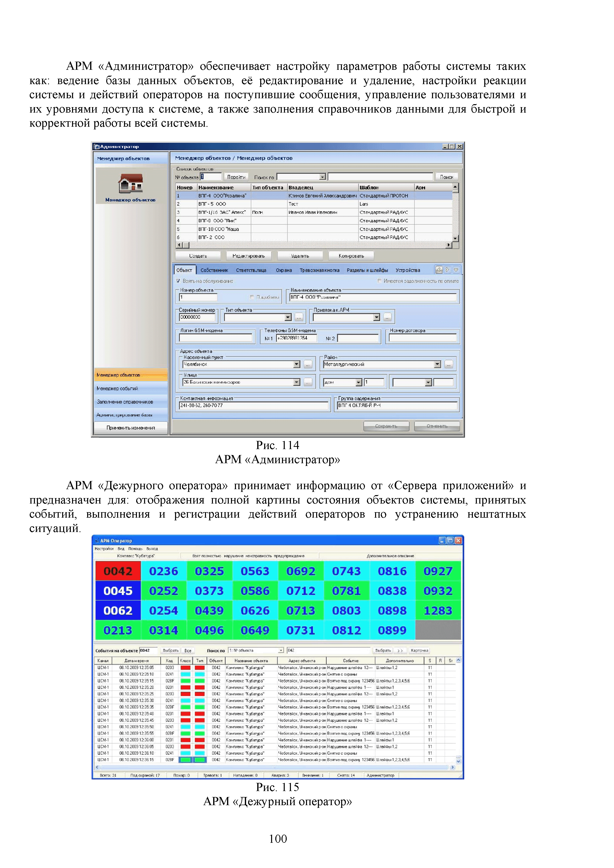Select red object tile 0042
This screenshot has height=868, width=614.
118,571
